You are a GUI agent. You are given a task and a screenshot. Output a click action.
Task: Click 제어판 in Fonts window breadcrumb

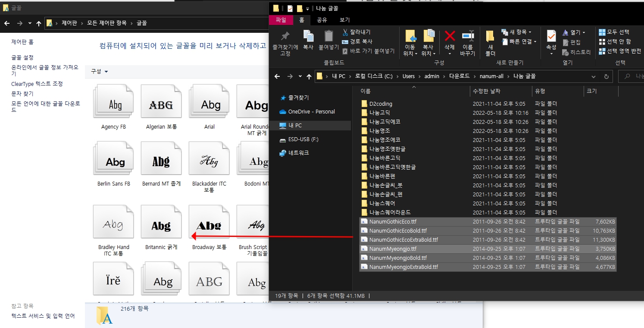point(69,23)
